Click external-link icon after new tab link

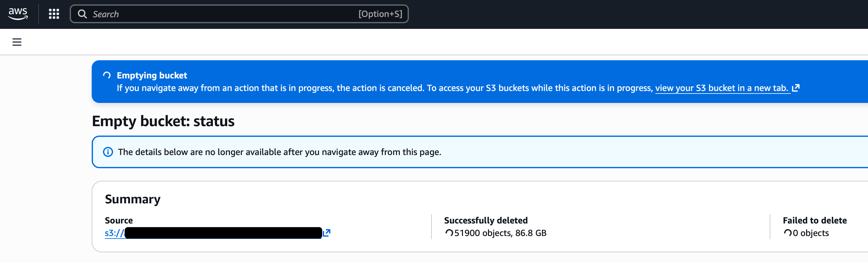[795, 88]
